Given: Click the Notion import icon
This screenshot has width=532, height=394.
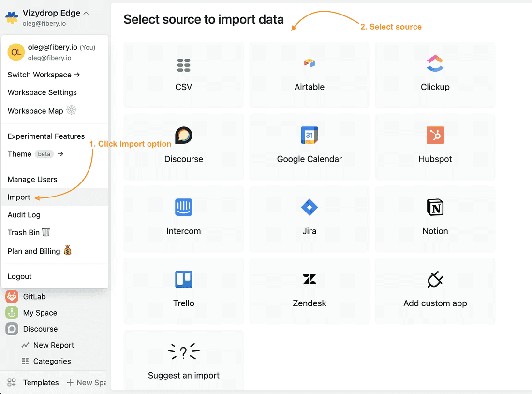Looking at the screenshot, I should point(435,207).
